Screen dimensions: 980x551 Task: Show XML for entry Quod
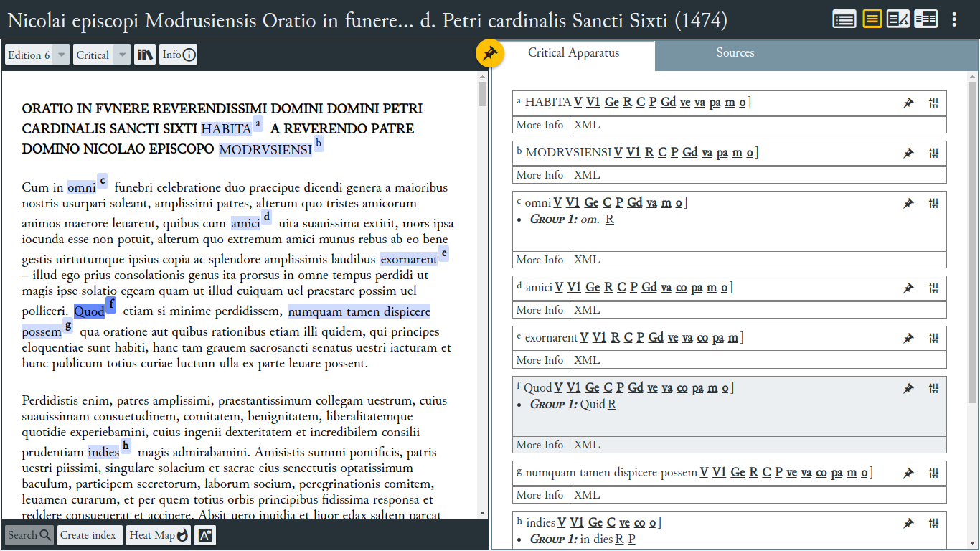tap(587, 445)
